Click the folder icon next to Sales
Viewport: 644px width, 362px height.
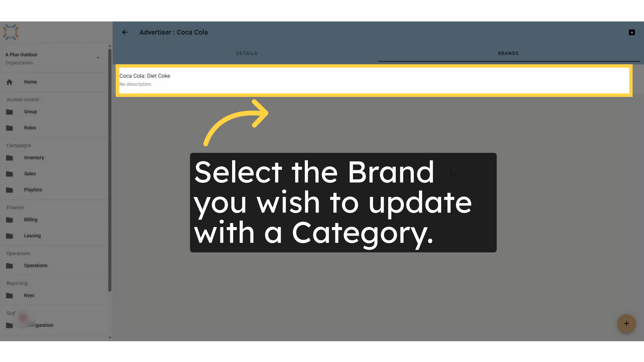tap(9, 174)
